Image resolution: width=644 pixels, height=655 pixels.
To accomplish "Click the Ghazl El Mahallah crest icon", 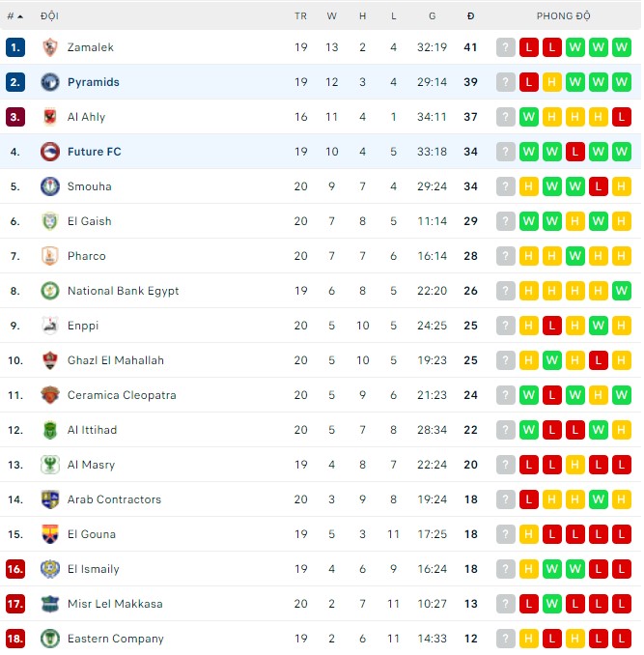I will (x=50, y=360).
